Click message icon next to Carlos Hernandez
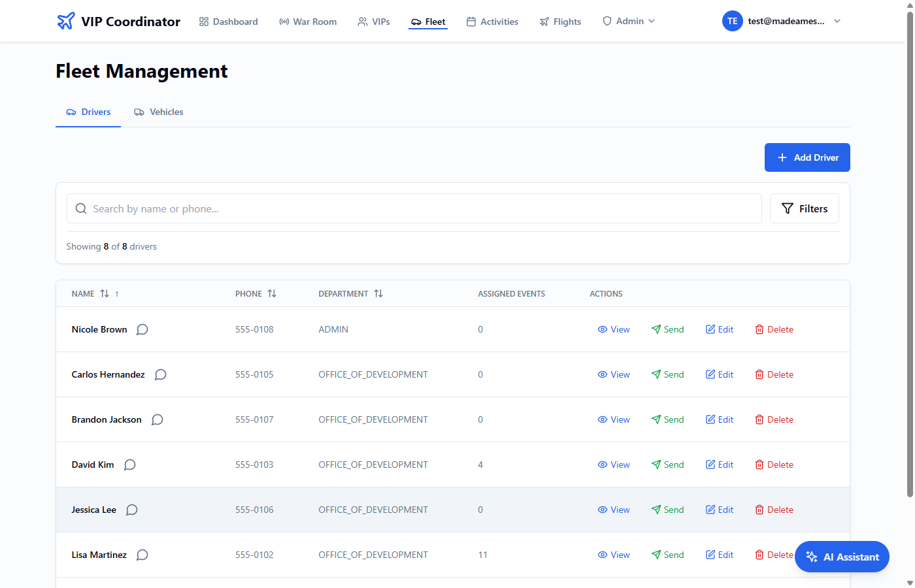915x588 pixels. pyautogui.click(x=160, y=374)
